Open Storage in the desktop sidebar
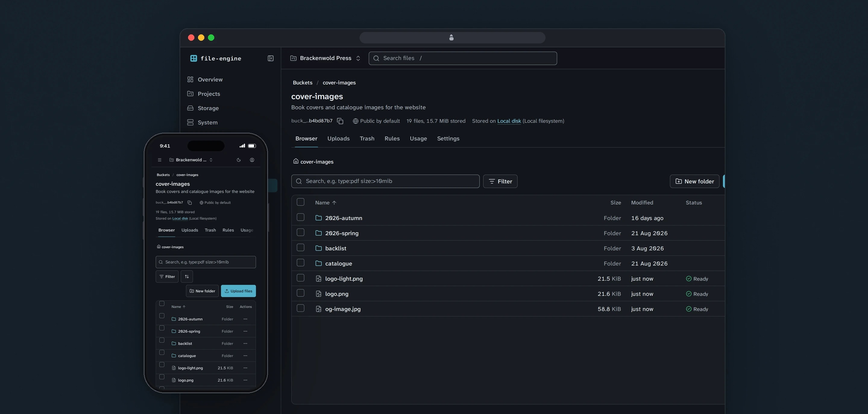 [x=203, y=108]
